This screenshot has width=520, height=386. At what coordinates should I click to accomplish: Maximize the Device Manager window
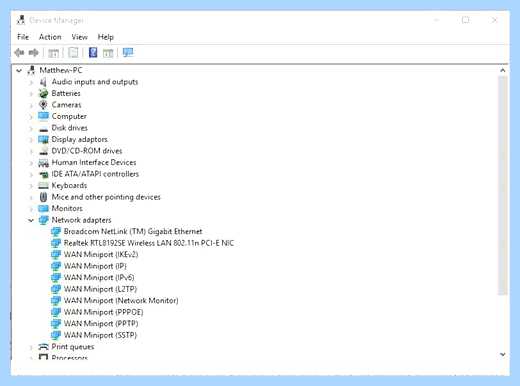coord(465,20)
